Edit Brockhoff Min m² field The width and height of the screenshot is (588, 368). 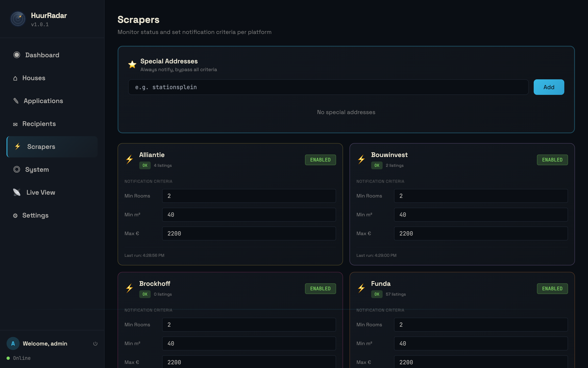249,343
